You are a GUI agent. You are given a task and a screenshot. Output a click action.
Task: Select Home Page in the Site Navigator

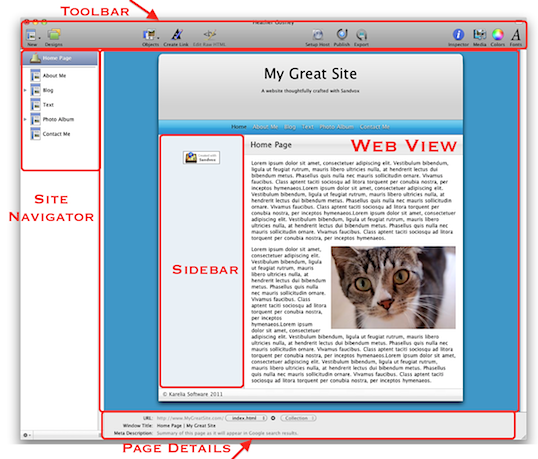click(60, 58)
